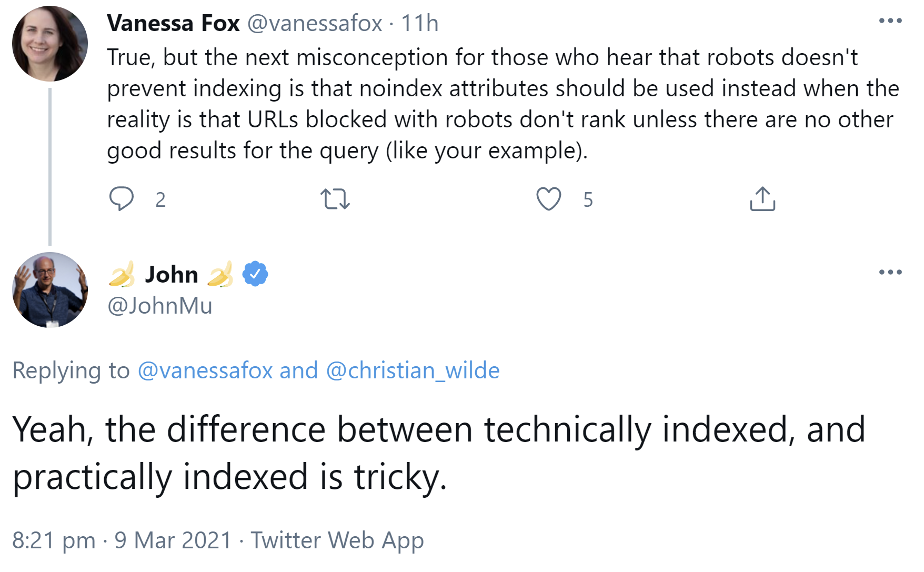Click the @vanessafox handle in tweet header
The image size is (924, 572).
314,24
